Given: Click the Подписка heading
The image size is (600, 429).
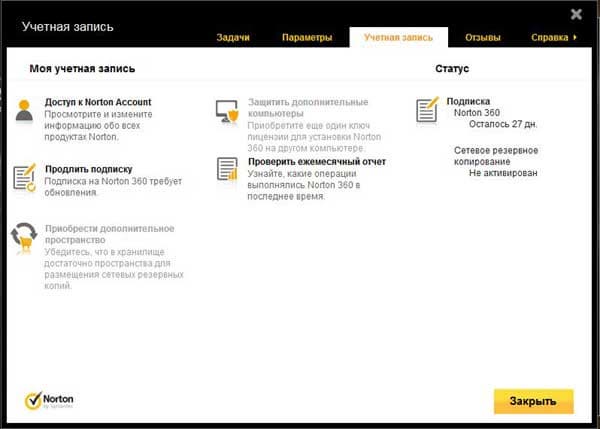Looking at the screenshot, I should pos(468,101).
